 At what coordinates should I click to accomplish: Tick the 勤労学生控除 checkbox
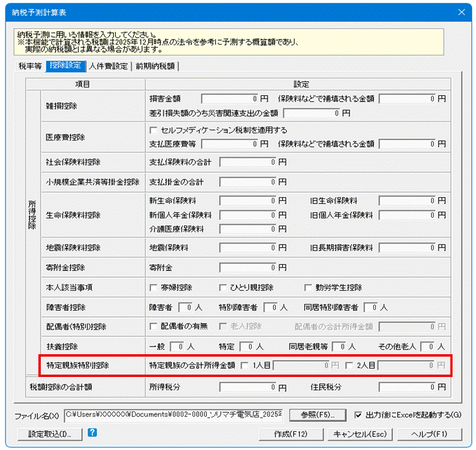tap(309, 287)
